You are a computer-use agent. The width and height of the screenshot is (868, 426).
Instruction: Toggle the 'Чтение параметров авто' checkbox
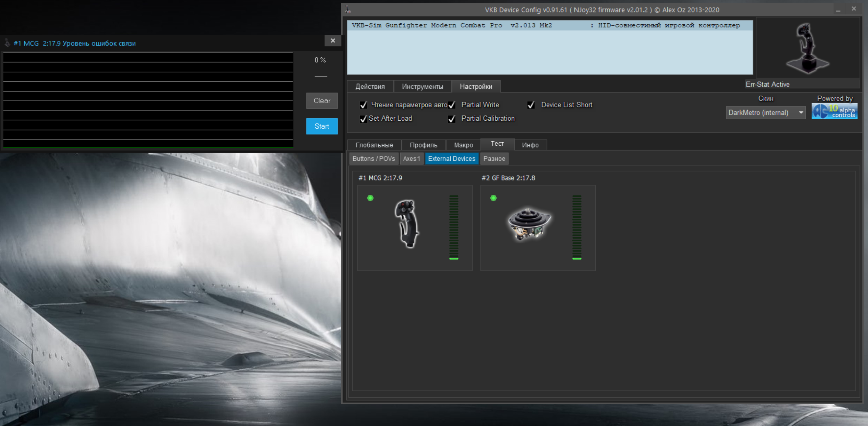363,105
